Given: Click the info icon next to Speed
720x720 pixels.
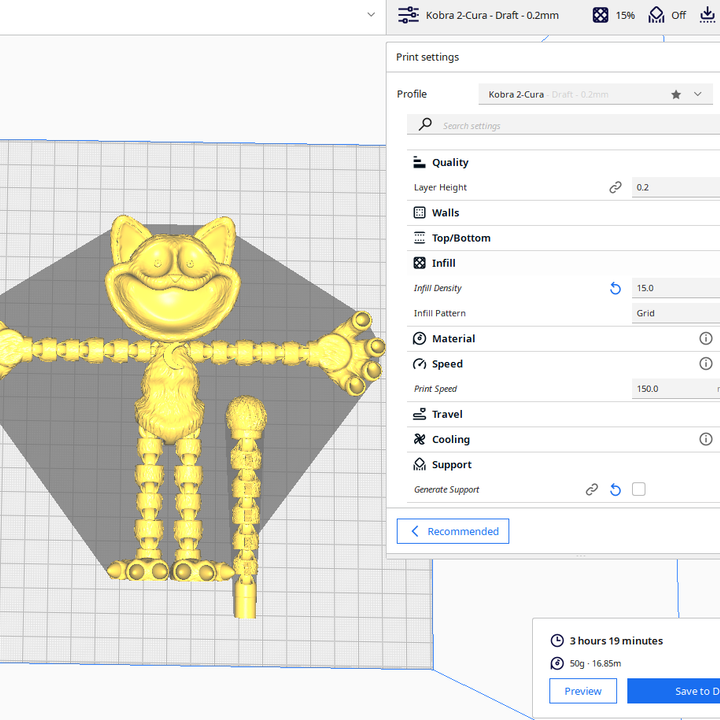Looking at the screenshot, I should pos(706,364).
